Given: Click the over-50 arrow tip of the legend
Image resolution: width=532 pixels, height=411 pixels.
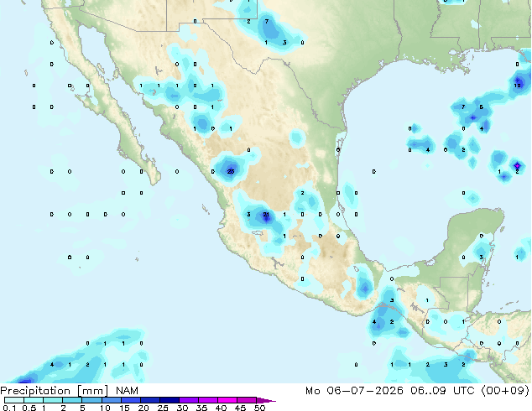Looking at the screenshot, I should 266,400.
